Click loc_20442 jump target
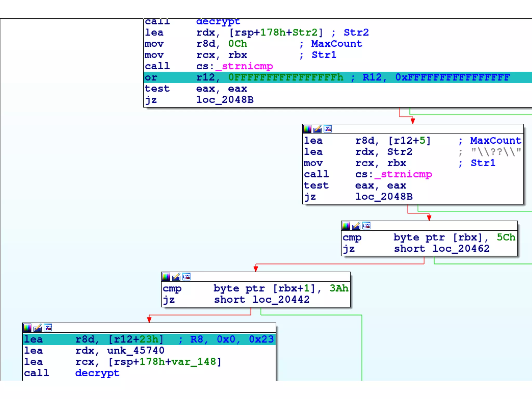532x399 pixels. click(281, 300)
